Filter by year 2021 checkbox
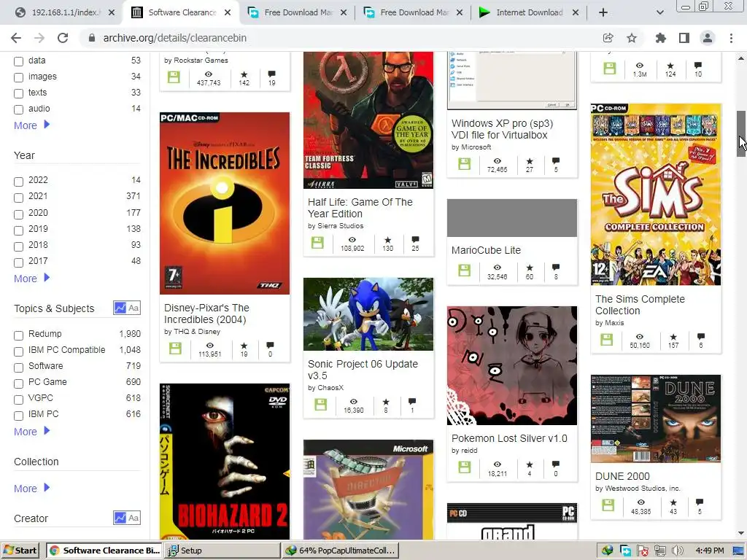Image resolution: width=747 pixels, height=560 pixels. pyautogui.click(x=18, y=198)
